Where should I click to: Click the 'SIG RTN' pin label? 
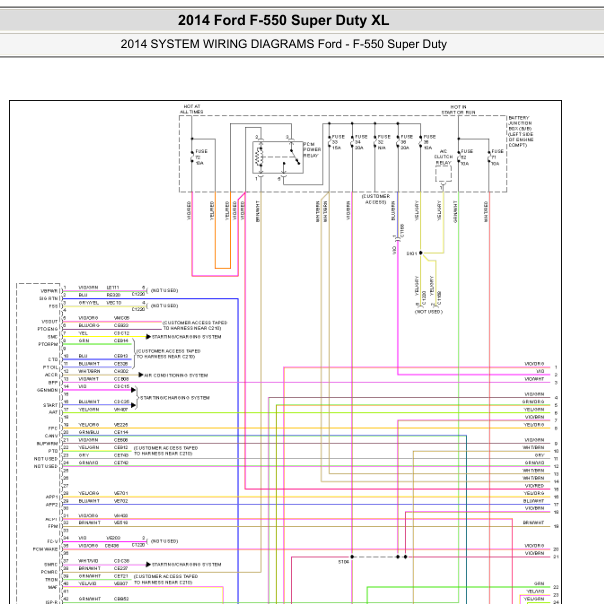click(49, 299)
